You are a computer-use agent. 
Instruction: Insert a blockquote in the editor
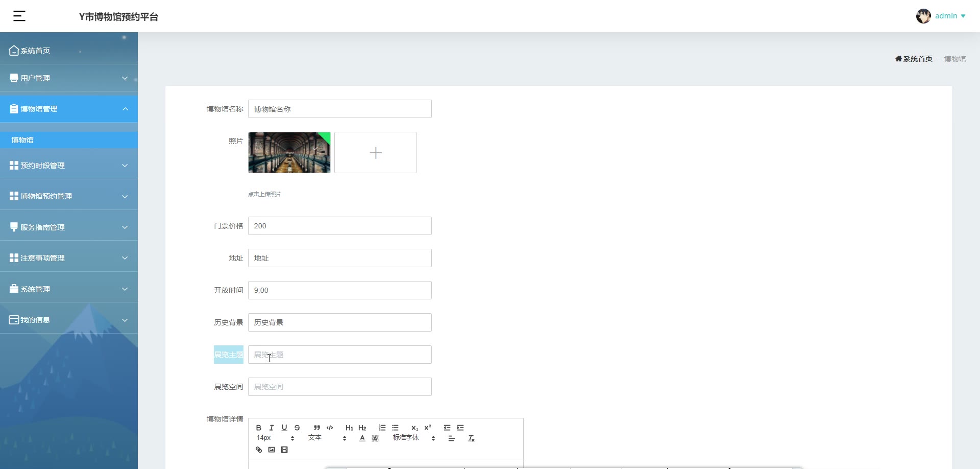click(x=317, y=428)
